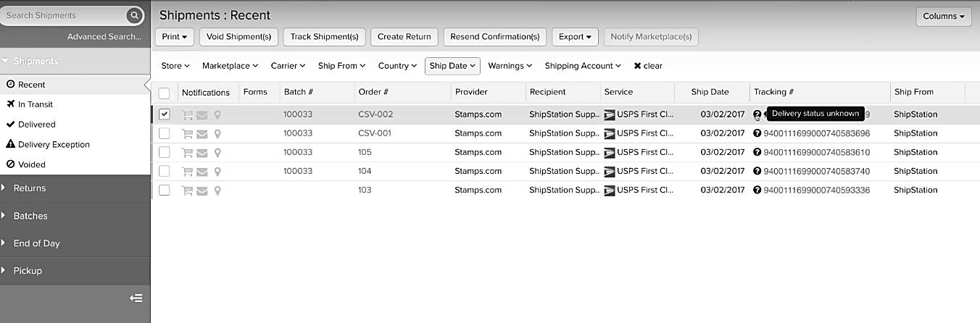Check the checkbox for order 104

click(164, 171)
